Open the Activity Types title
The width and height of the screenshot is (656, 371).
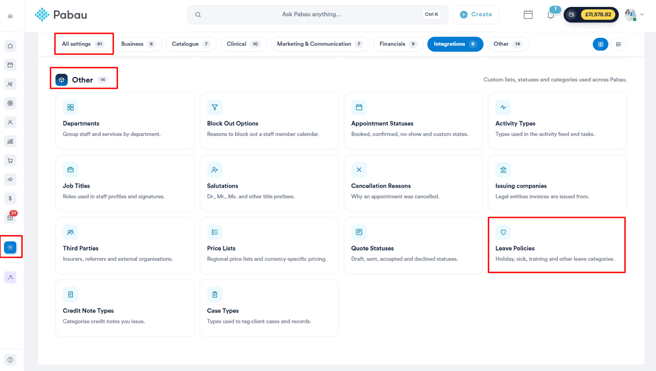coord(515,124)
